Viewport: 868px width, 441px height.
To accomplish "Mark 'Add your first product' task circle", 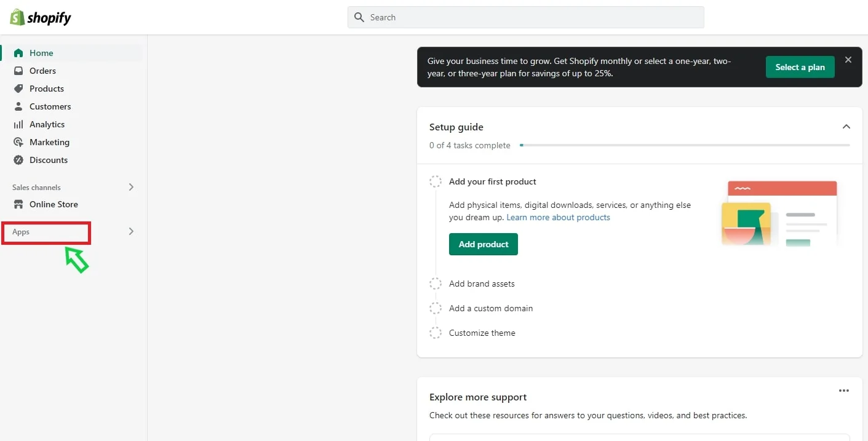I will pyautogui.click(x=436, y=181).
